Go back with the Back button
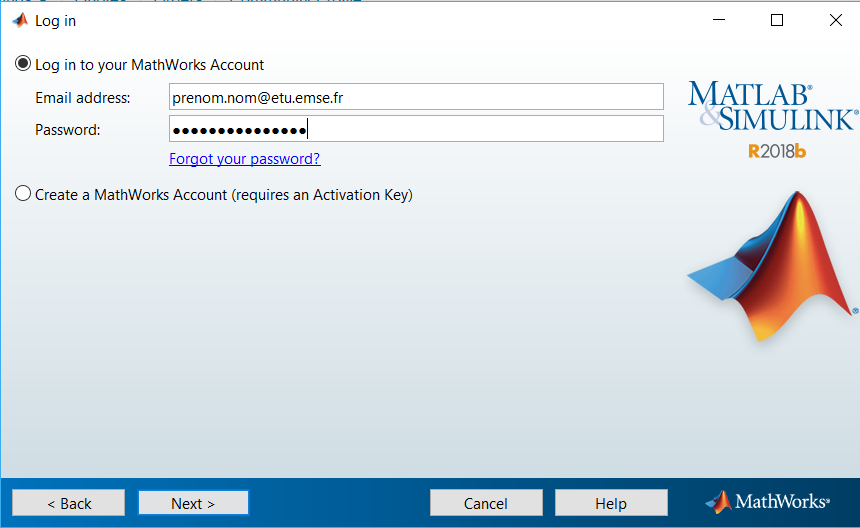Screen dimensions: 860x528 69,503
